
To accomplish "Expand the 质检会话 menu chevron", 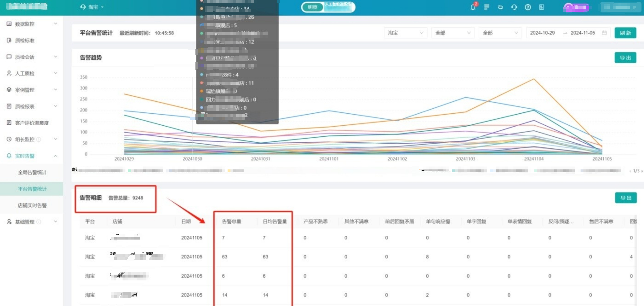I will click(x=55, y=57).
